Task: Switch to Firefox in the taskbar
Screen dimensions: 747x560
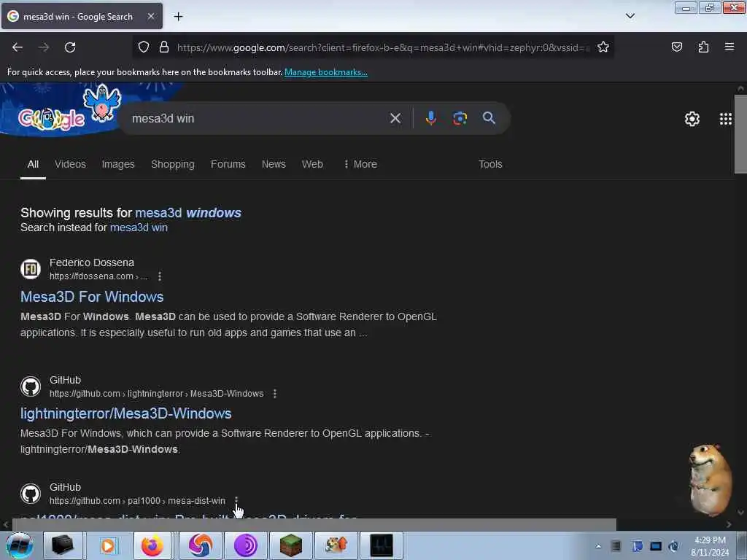Action: pyautogui.click(x=152, y=545)
